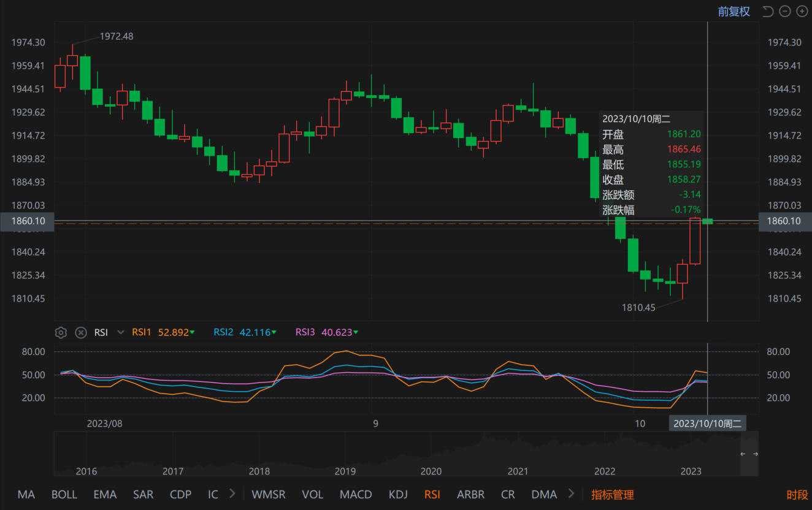Click 2018 in the timeline navigator

259,471
